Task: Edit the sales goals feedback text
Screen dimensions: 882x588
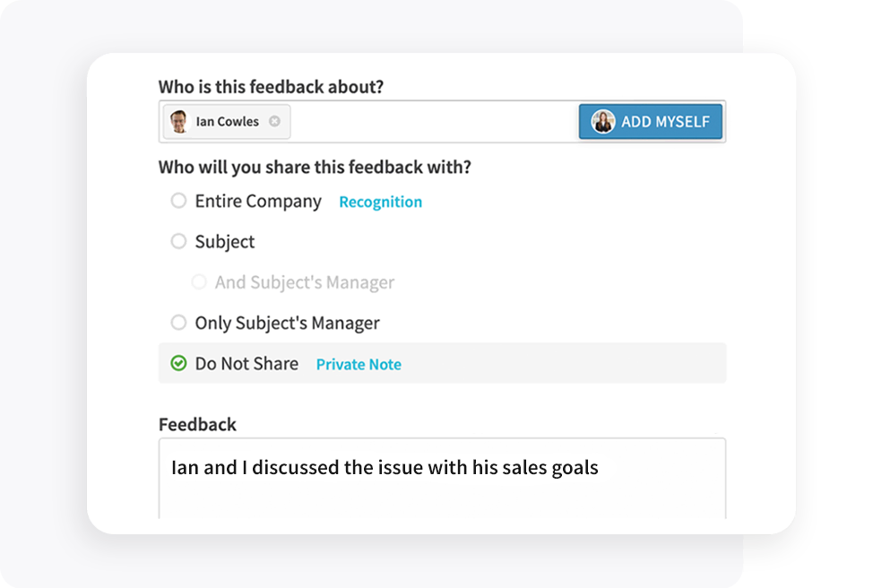Action: coord(385,467)
